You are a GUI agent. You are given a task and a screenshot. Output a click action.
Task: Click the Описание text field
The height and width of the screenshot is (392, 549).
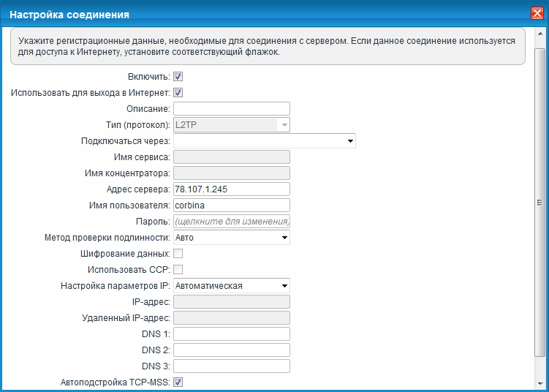point(231,109)
